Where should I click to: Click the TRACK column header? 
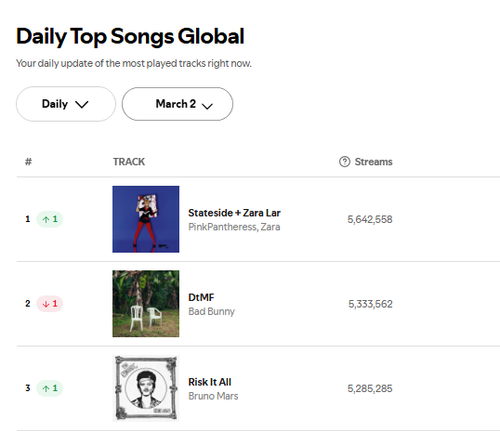click(x=129, y=162)
